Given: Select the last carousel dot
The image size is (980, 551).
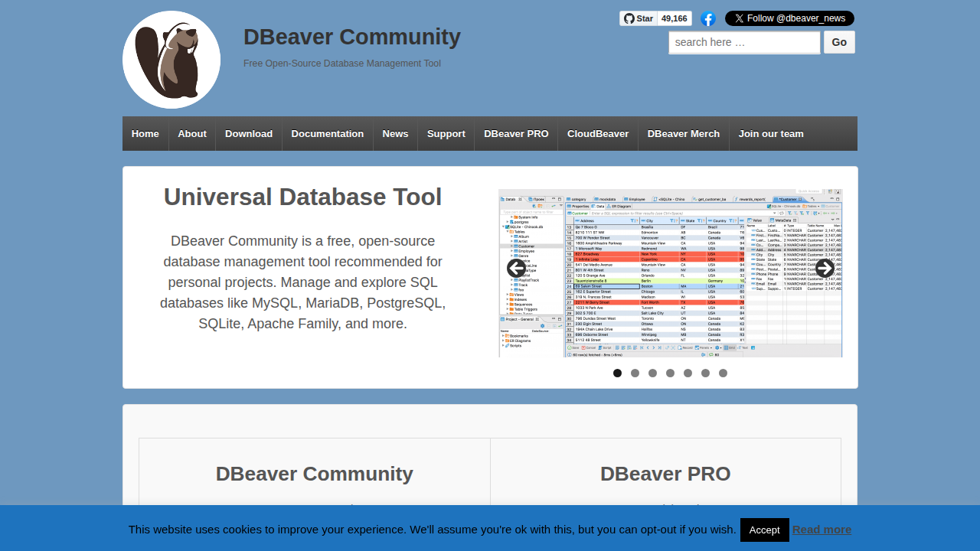Looking at the screenshot, I should pyautogui.click(x=723, y=373).
